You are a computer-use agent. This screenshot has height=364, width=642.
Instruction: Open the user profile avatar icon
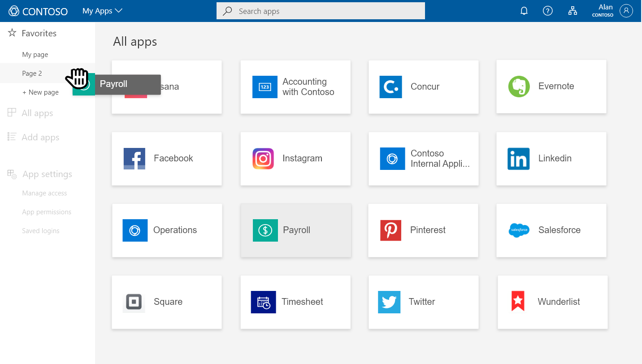(626, 11)
